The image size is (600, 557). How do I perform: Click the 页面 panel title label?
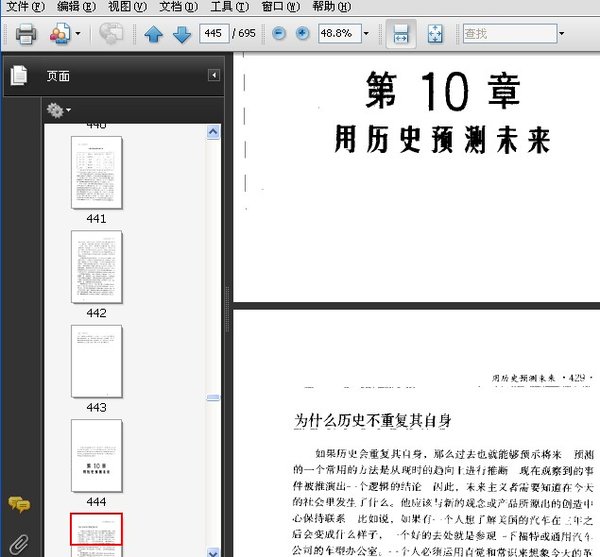tap(58, 76)
